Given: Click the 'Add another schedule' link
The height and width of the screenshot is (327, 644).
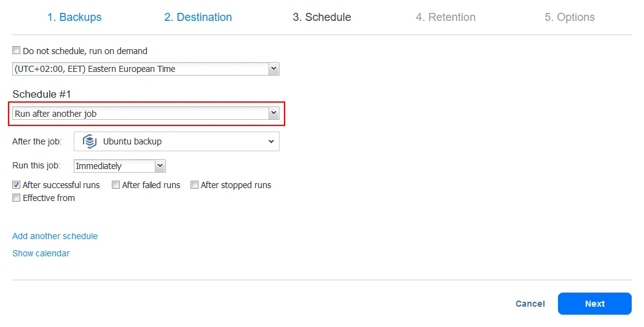Looking at the screenshot, I should [x=55, y=236].
